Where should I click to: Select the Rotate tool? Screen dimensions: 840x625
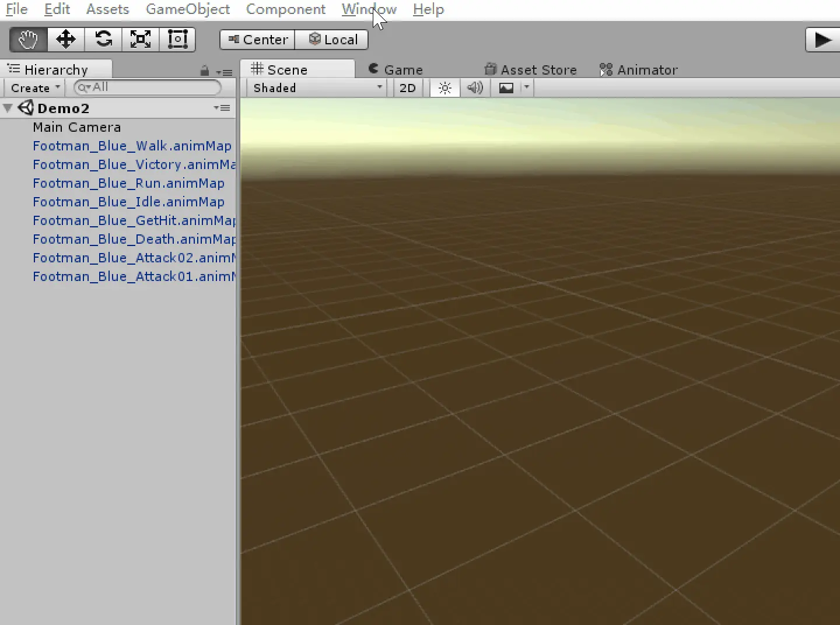(103, 40)
